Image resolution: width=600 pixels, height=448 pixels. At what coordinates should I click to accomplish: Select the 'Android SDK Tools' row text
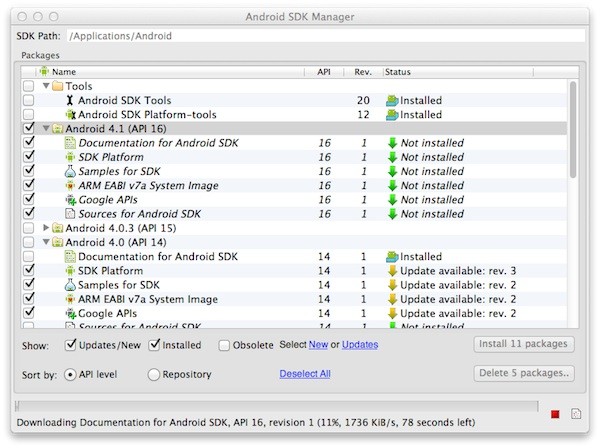tap(125, 100)
